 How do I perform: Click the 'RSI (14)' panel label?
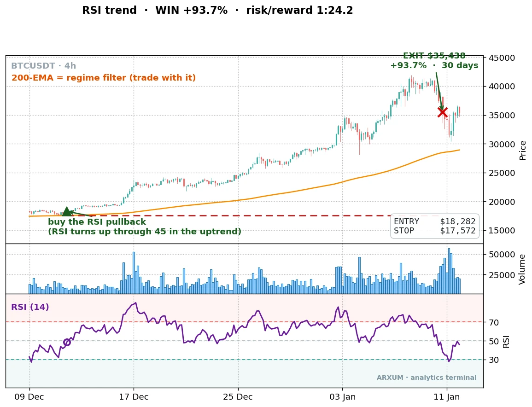pyautogui.click(x=30, y=307)
